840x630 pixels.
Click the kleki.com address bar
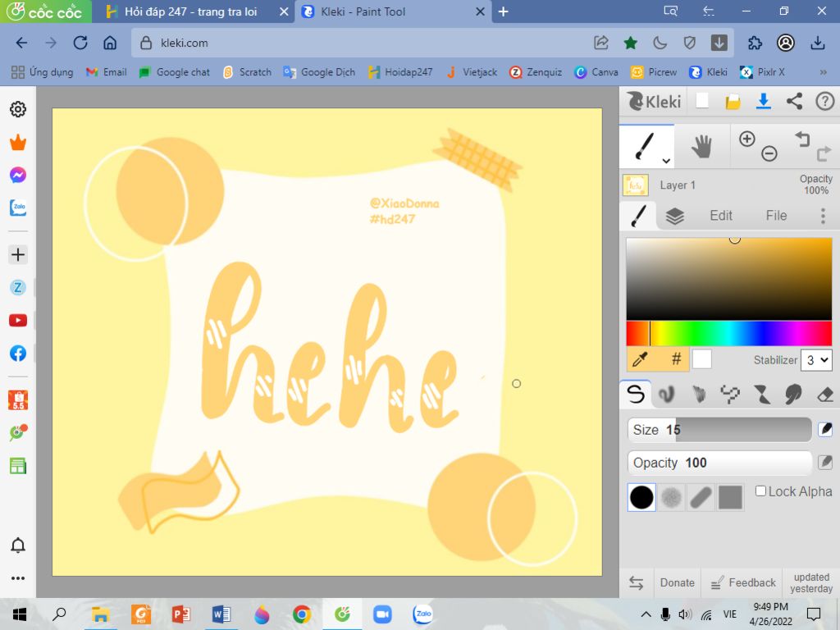(x=364, y=43)
